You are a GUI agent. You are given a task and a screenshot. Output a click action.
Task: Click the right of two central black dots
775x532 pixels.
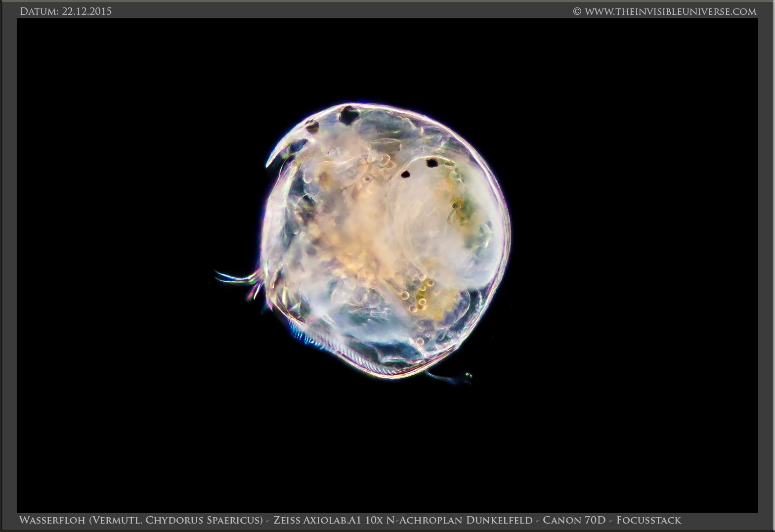(x=432, y=162)
